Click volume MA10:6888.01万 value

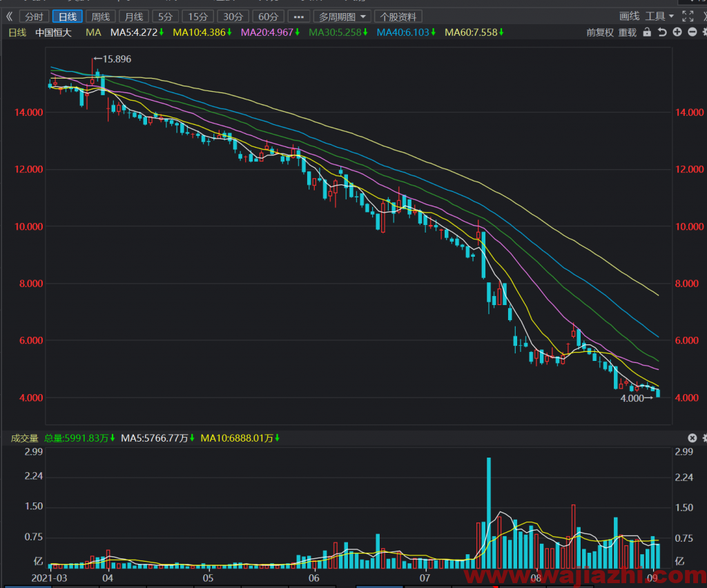(x=240, y=438)
